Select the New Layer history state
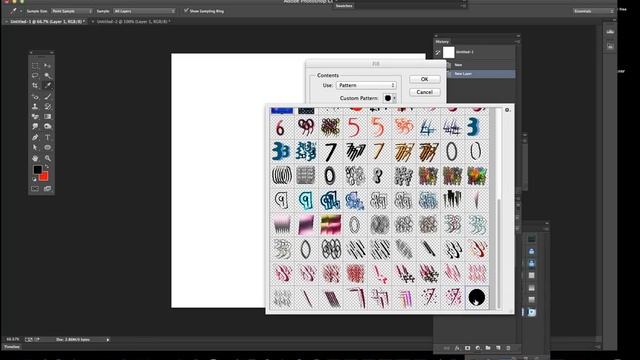This screenshot has height=360, width=640. click(x=481, y=74)
